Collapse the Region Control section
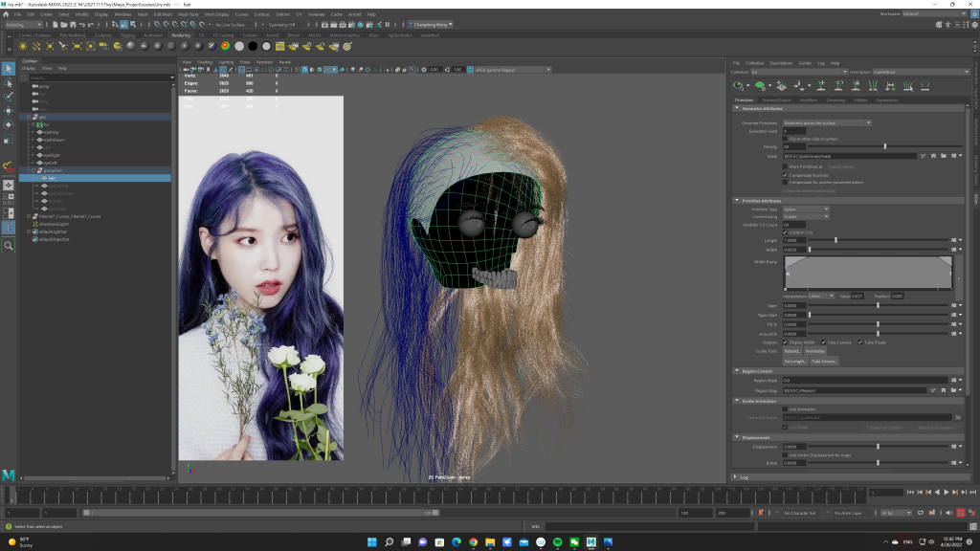 click(737, 370)
